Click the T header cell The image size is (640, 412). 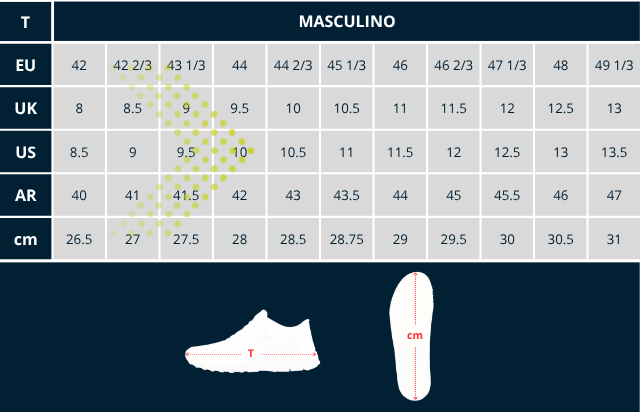coord(25,21)
